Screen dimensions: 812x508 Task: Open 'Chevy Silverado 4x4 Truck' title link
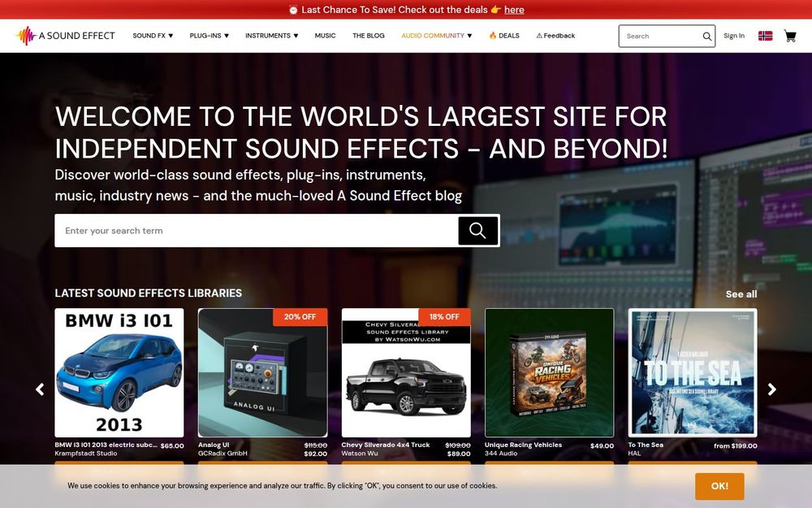point(386,445)
